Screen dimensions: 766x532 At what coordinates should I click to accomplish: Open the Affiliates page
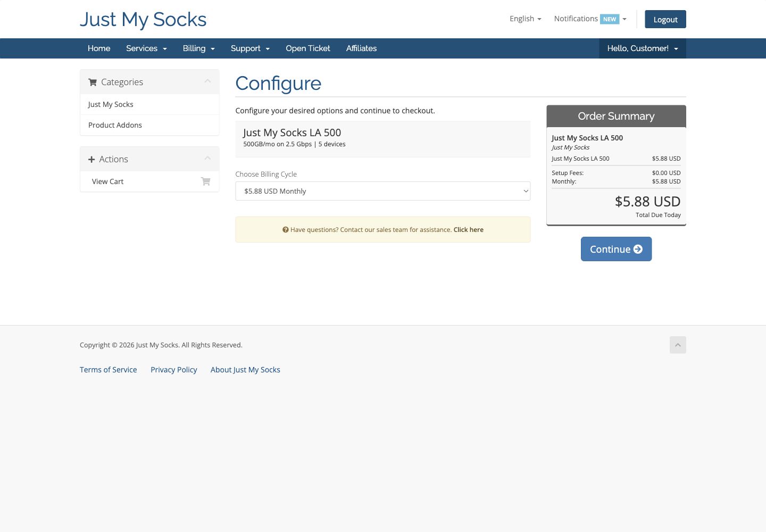(361, 48)
